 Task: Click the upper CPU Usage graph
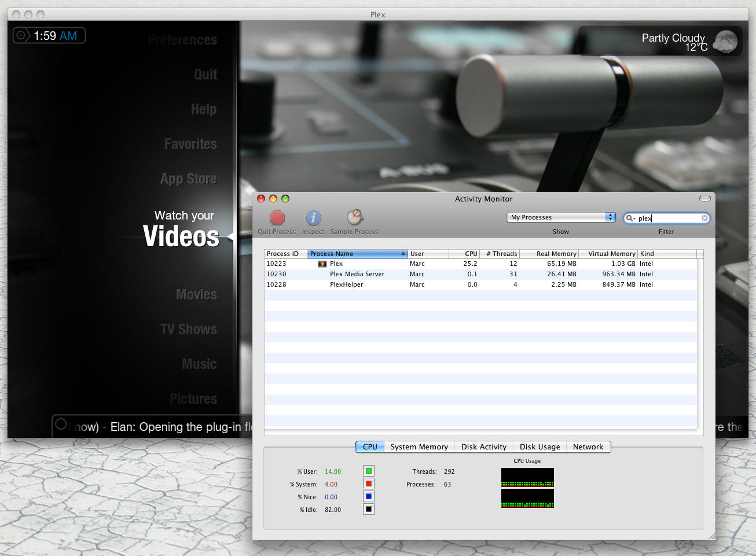(x=527, y=477)
